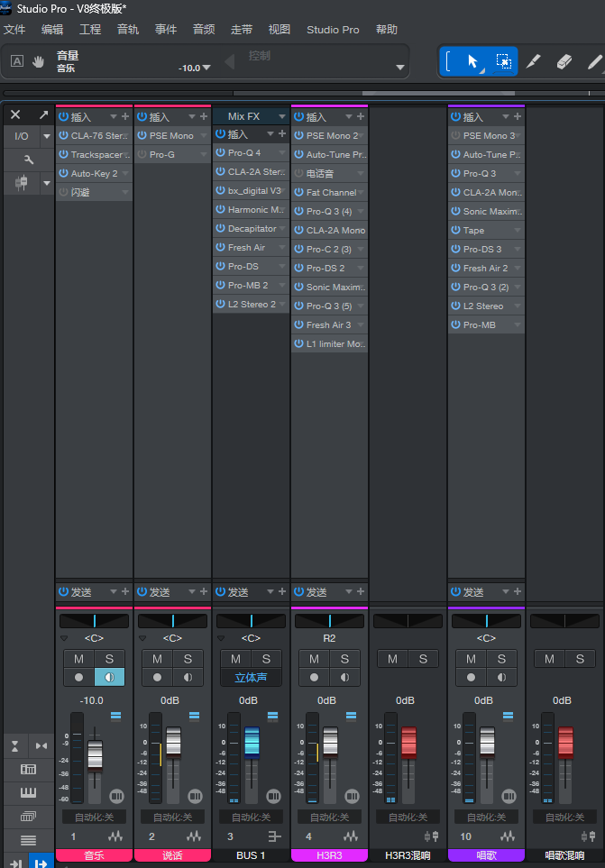The height and width of the screenshot is (868, 605).
Task: Add a send on 音乐 channel with plus
Action: [125, 592]
